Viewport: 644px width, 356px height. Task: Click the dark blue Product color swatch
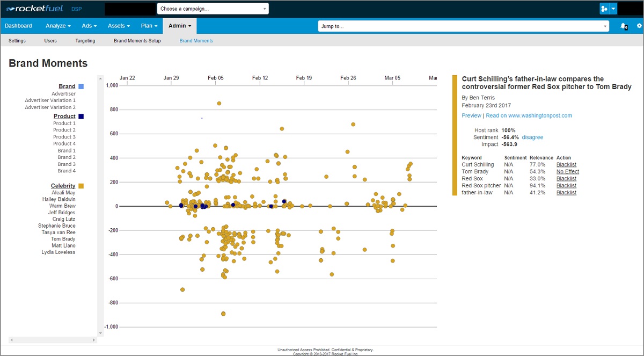point(81,117)
